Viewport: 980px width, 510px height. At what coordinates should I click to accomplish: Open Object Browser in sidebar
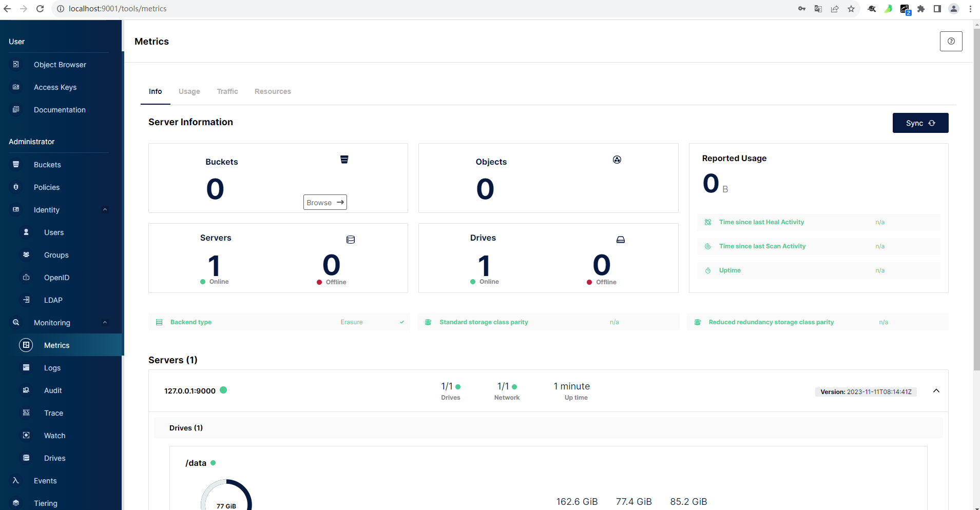pos(60,65)
